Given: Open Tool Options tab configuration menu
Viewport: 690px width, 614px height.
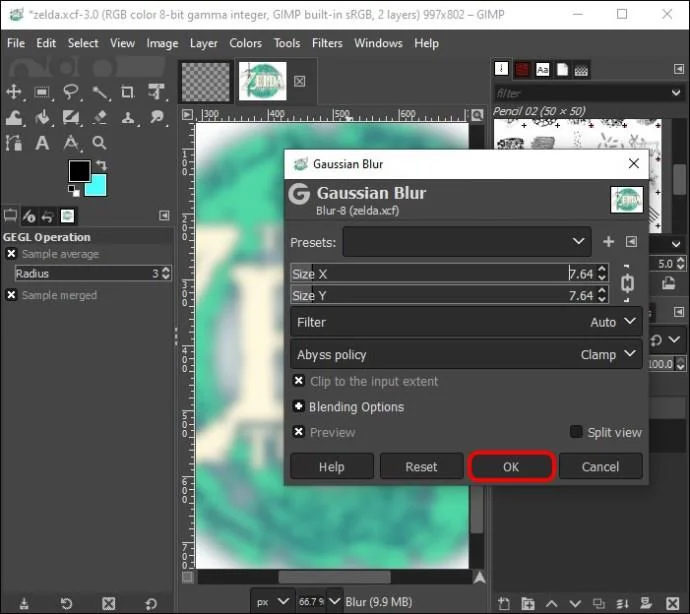Looking at the screenshot, I should (x=164, y=216).
